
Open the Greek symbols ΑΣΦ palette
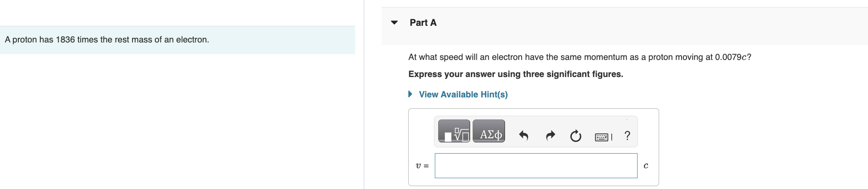489,131
